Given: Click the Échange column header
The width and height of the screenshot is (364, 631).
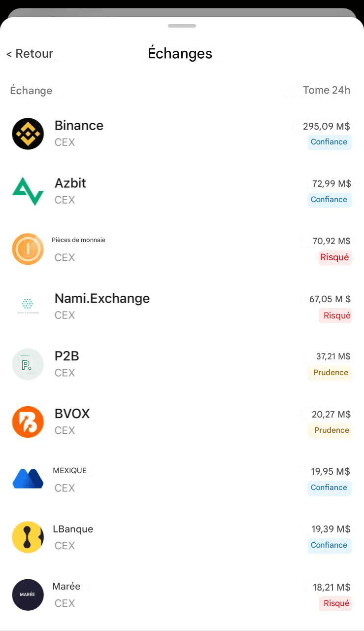Looking at the screenshot, I should tap(31, 91).
